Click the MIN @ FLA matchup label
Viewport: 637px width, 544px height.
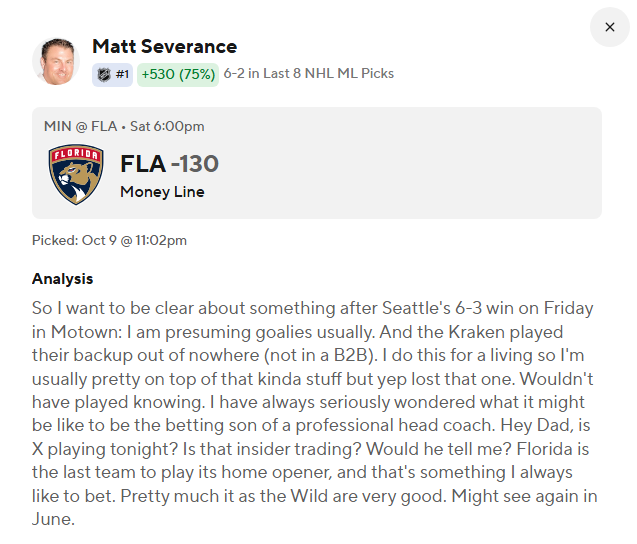click(x=80, y=126)
